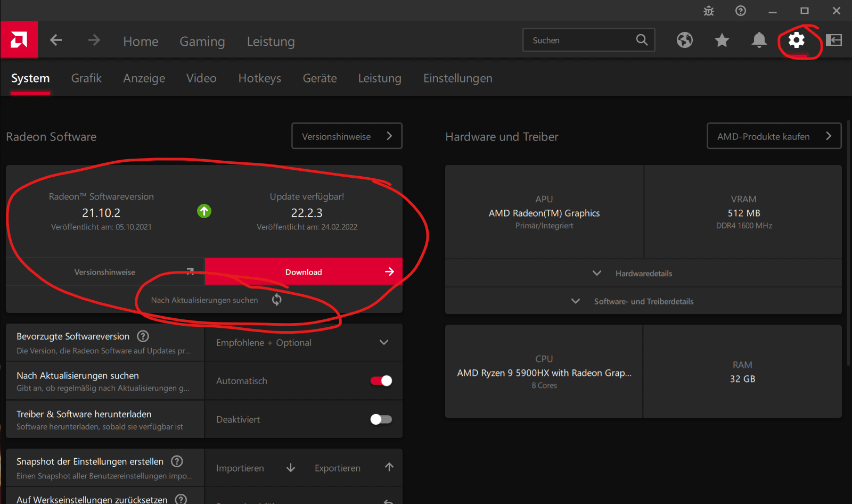Click the Exportieren label

[338, 468]
